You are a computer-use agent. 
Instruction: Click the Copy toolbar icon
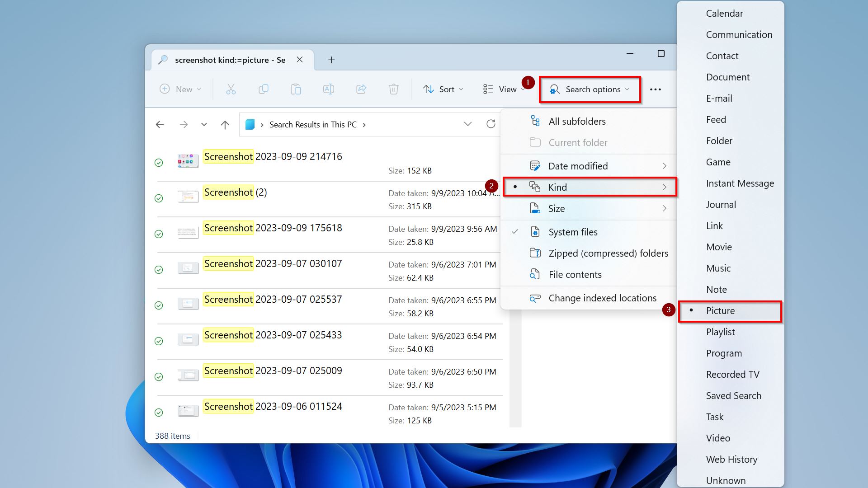[263, 89]
